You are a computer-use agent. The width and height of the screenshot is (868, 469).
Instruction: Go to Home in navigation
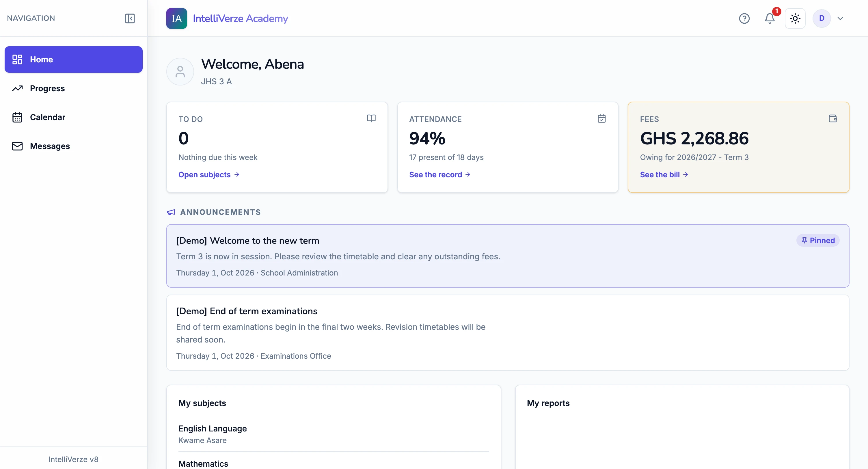tap(73, 59)
